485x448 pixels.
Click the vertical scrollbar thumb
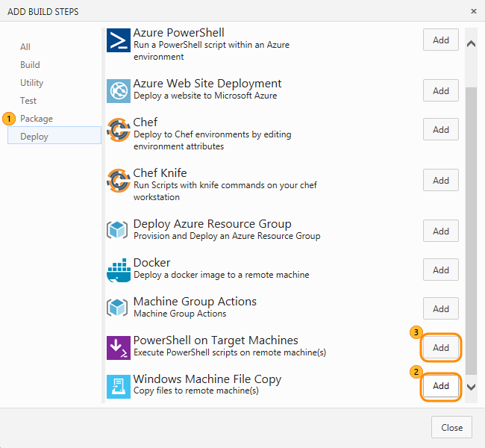471,231
